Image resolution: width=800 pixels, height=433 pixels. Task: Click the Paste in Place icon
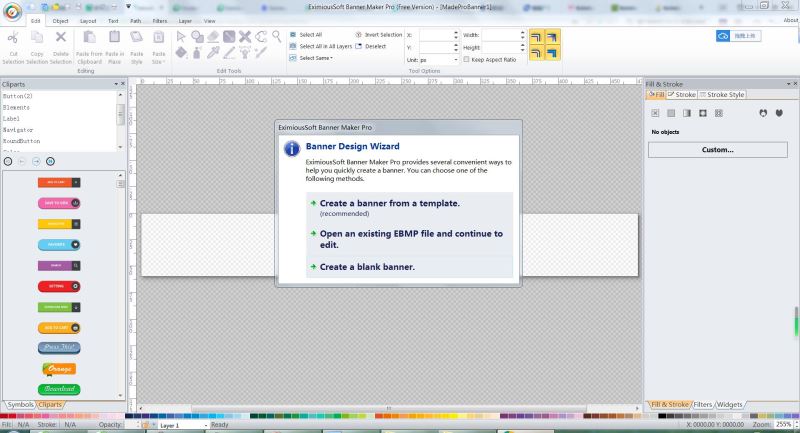point(114,37)
